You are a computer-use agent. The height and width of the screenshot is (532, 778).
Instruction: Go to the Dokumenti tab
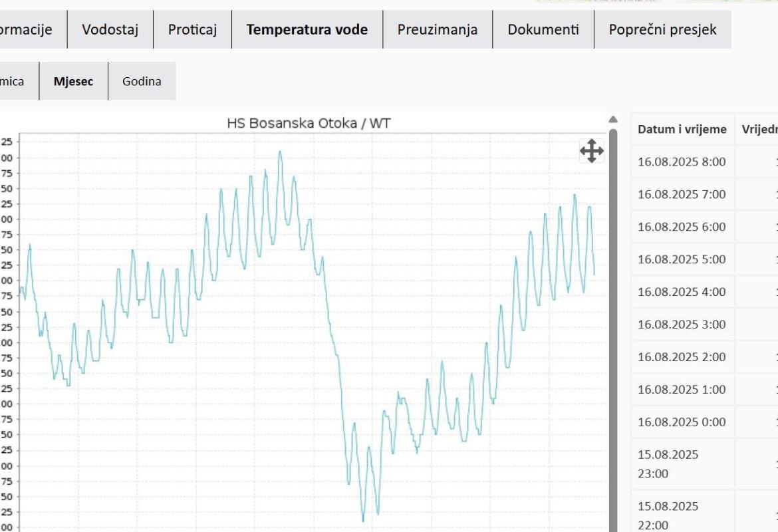[543, 29]
